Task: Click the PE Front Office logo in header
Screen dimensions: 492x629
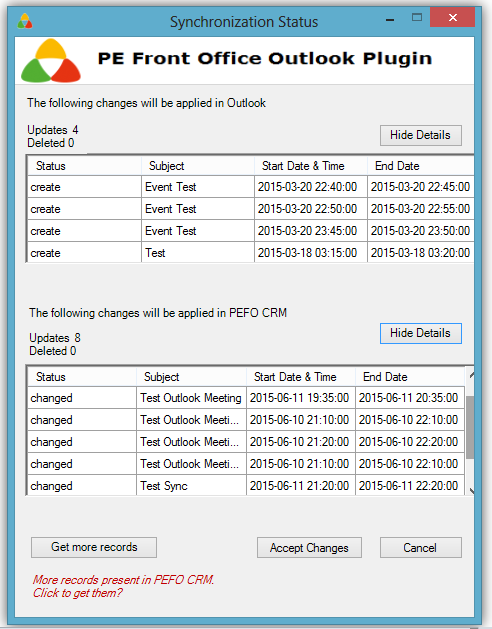Action: tap(51, 61)
